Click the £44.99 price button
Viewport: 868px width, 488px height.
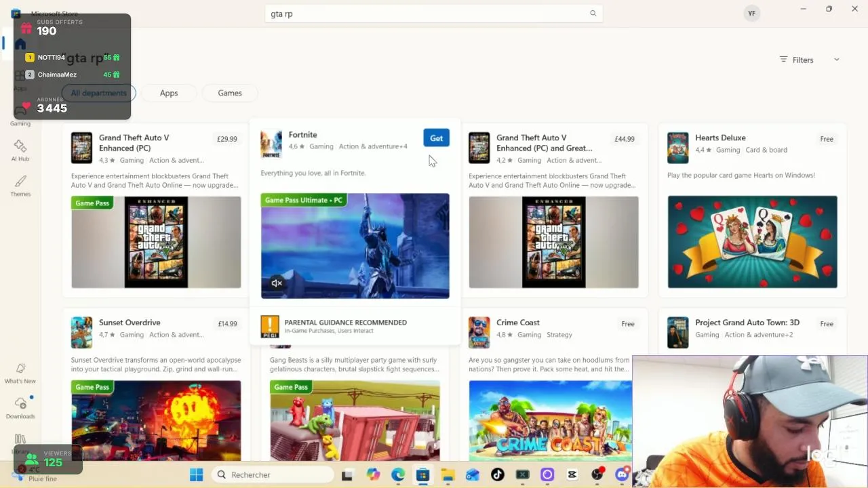[x=625, y=139]
